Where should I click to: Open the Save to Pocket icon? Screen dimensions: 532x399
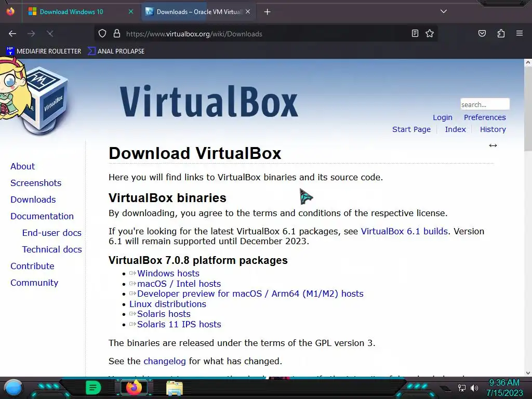pos(482,33)
